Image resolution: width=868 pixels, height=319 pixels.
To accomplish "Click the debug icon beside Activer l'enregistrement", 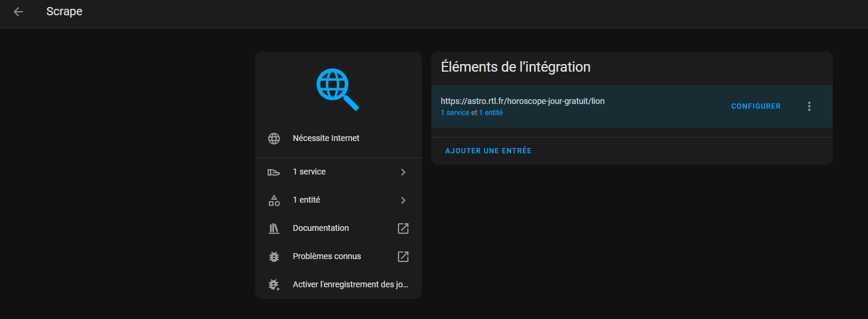I will click(x=273, y=285).
